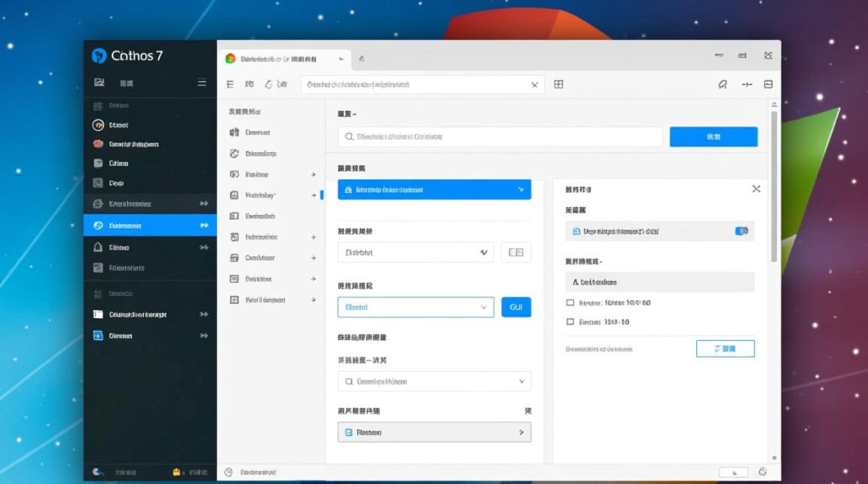Click the print icon at the toolbar's right end
This screenshot has height=484, width=868.
click(x=768, y=84)
